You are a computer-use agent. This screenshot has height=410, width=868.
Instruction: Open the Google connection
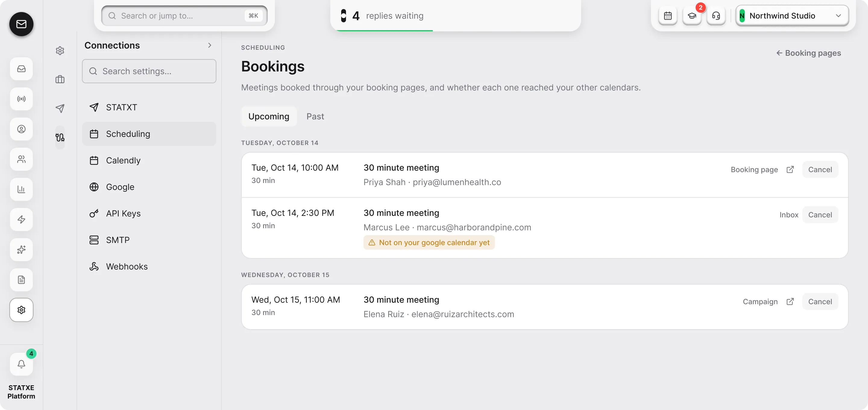pyautogui.click(x=149, y=187)
